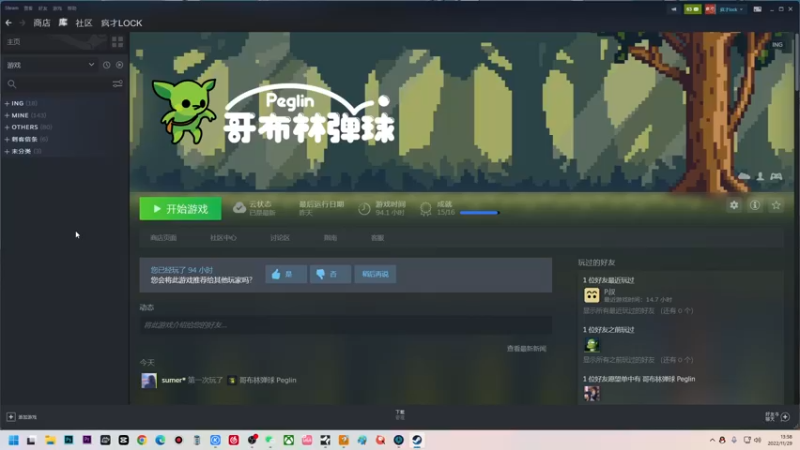Click the cloud support icon on banner
This screenshot has height=450, width=800.
(744, 176)
